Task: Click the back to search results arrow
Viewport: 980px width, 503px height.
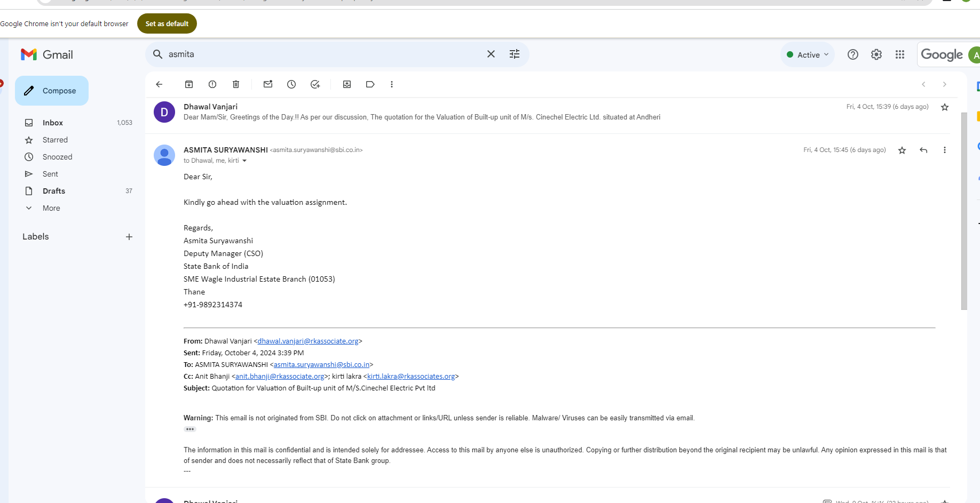Action: (x=159, y=84)
